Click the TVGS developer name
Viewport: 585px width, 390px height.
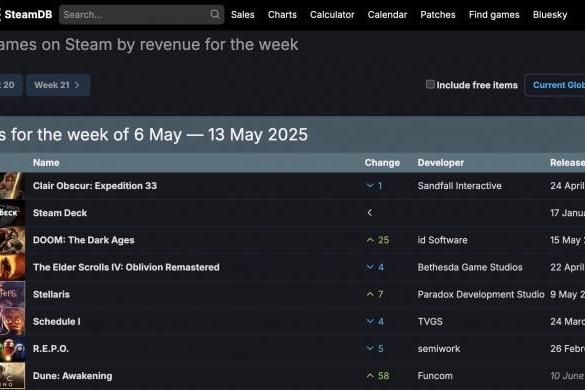[x=430, y=322]
